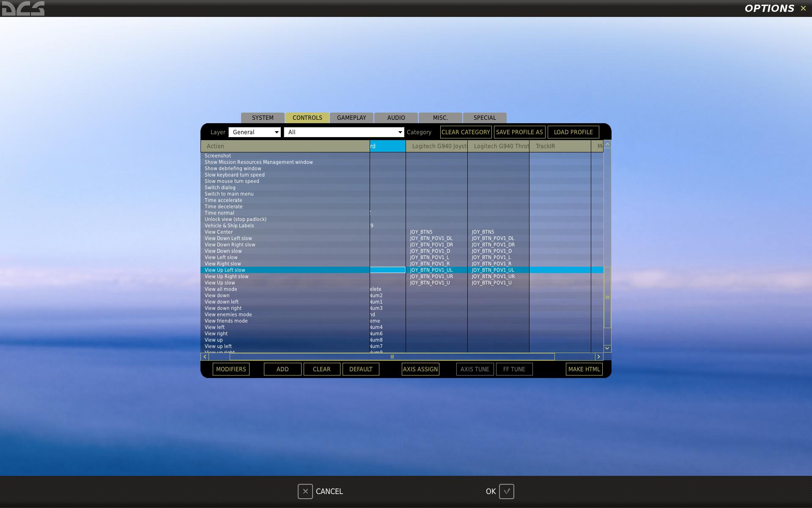Click joystick JOY_BTN_POV1_DL cell of View Down Left slow
Screen dimensions: 812x508
[436, 238]
